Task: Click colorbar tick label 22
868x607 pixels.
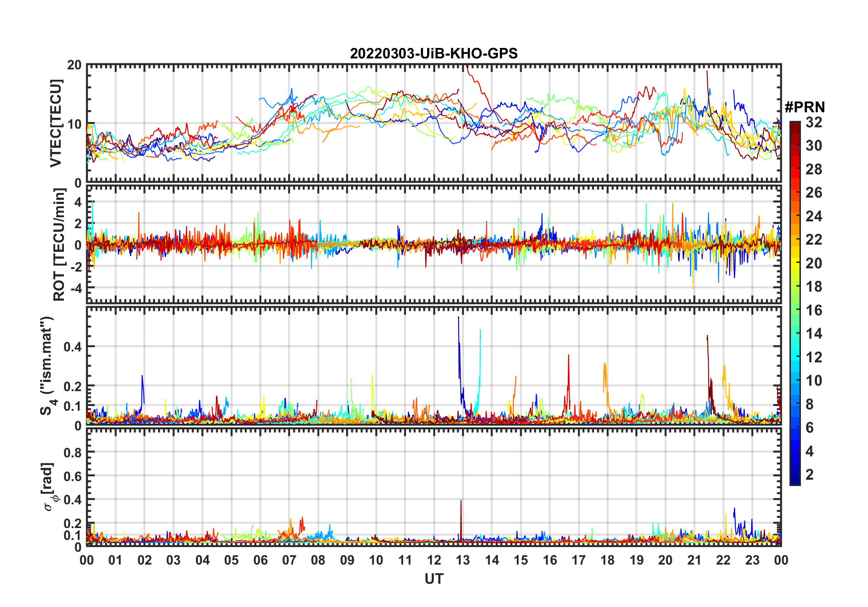Action: [814, 240]
